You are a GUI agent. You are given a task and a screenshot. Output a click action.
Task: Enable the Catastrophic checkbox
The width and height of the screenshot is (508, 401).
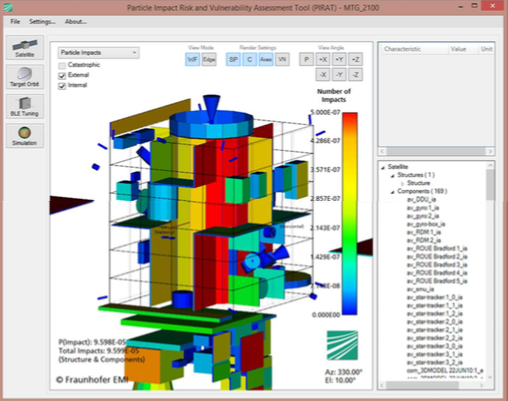click(62, 65)
